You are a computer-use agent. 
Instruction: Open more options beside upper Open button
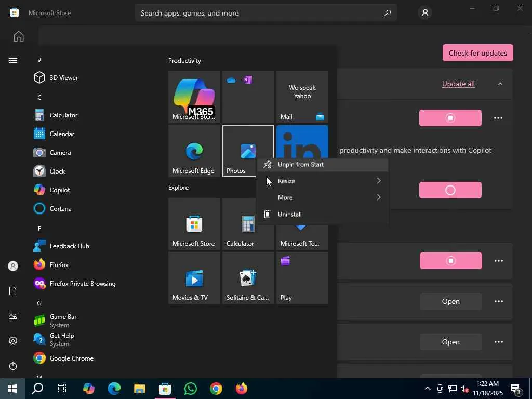[x=499, y=301]
